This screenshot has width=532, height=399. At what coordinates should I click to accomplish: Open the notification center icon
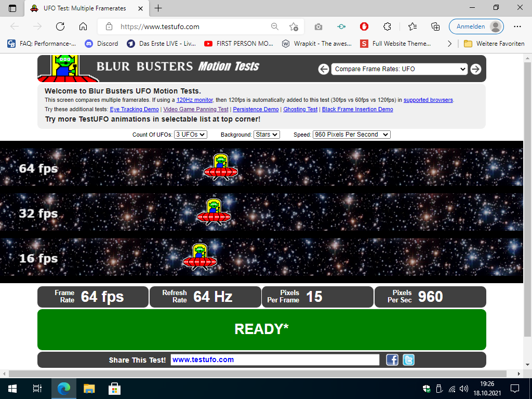(515, 388)
